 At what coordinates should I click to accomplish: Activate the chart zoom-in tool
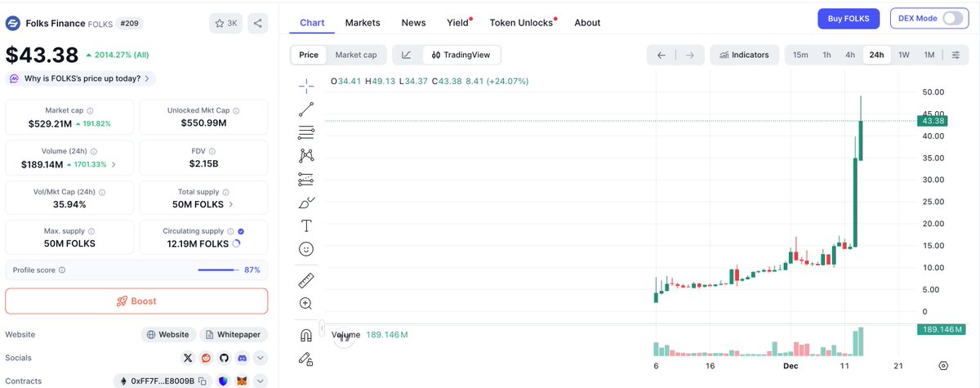coord(306,304)
